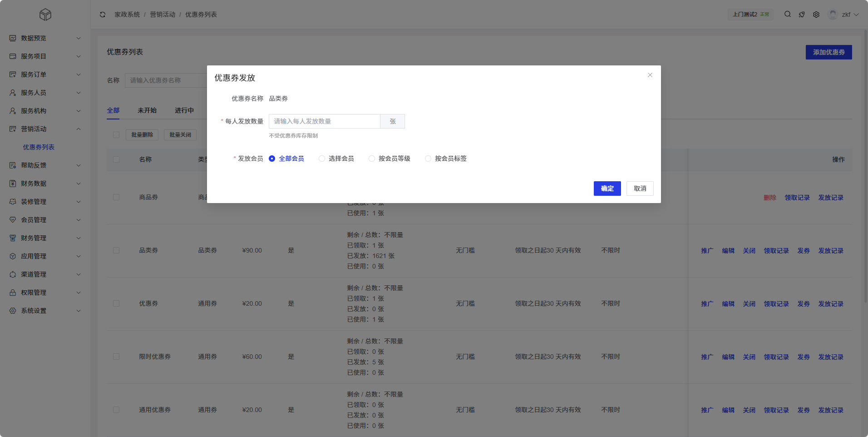
Task: Open the zkf user dropdown
Action: tap(844, 15)
